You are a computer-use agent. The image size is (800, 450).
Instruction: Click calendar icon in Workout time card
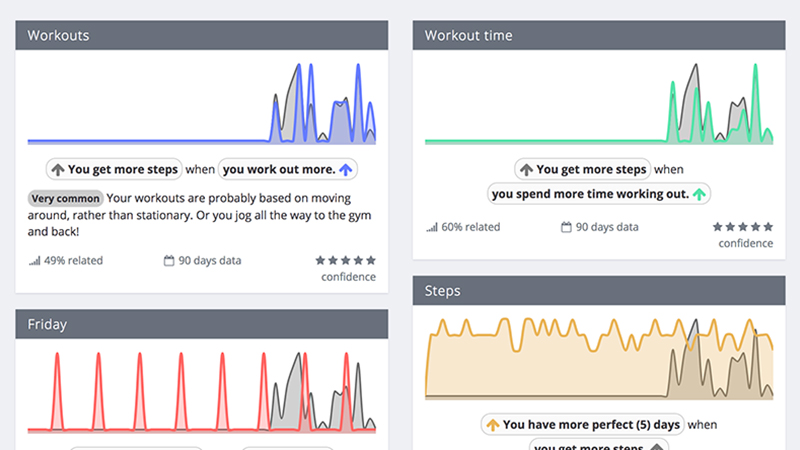click(x=566, y=227)
